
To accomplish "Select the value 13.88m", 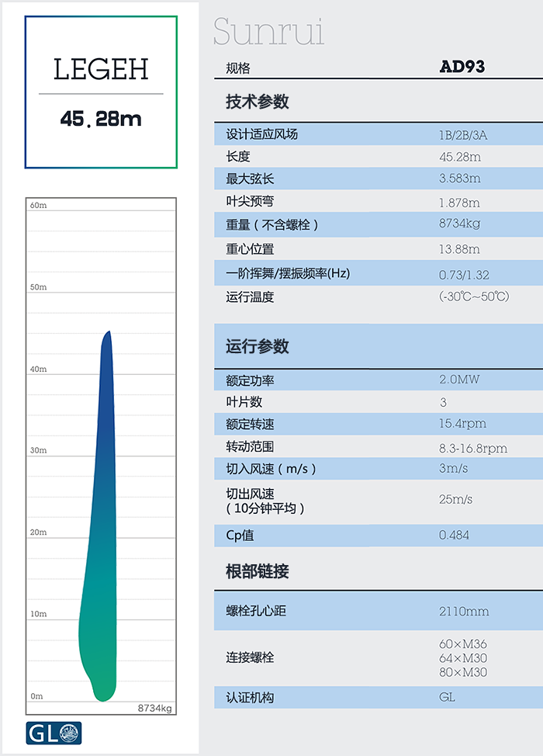I will pyautogui.click(x=459, y=249).
